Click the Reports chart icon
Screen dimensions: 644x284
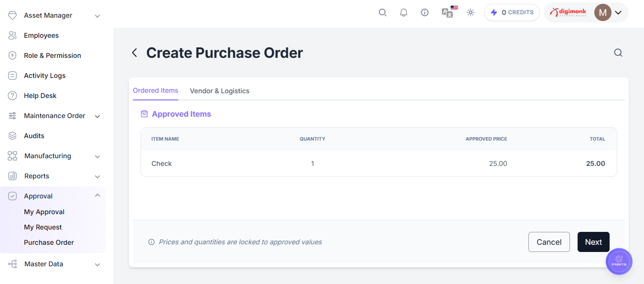coord(13,176)
